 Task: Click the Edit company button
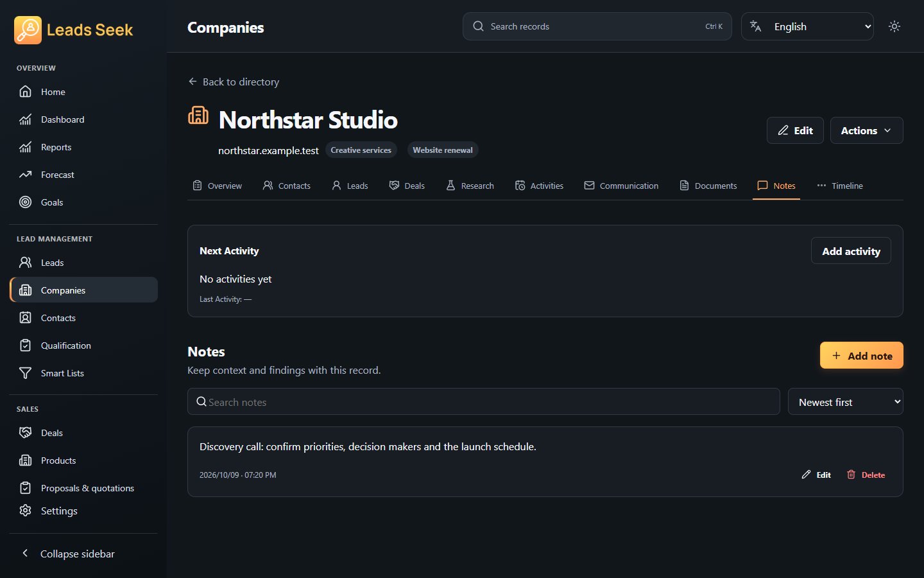(795, 130)
